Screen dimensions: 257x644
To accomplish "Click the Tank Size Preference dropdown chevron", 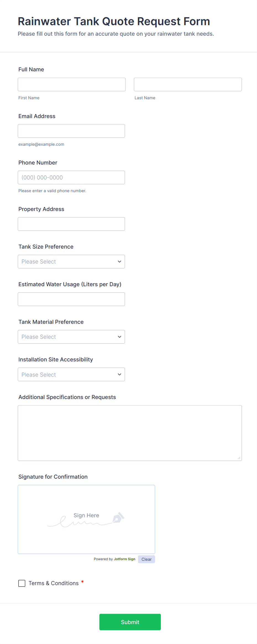I will click(x=119, y=262).
